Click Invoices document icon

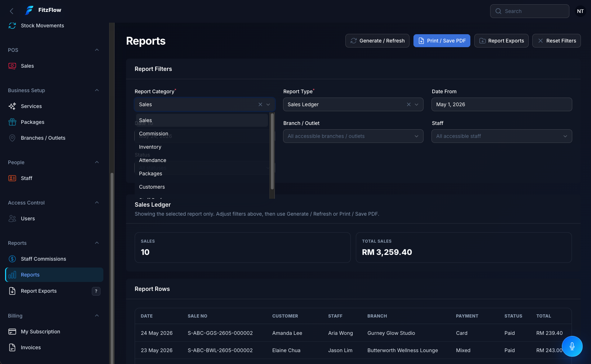12,347
